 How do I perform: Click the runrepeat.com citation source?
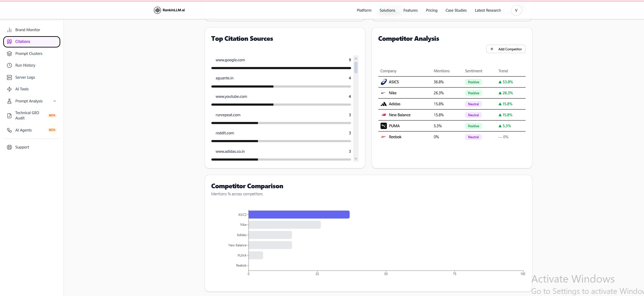click(x=228, y=115)
